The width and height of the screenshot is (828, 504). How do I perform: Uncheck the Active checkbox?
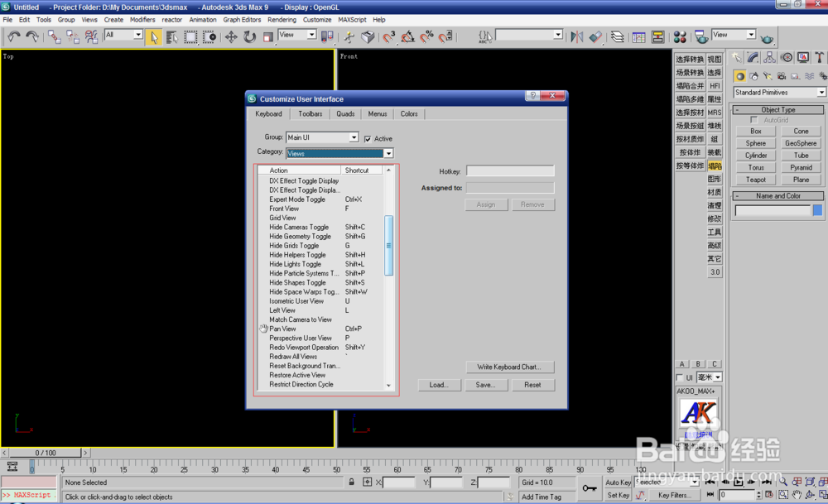[368, 139]
